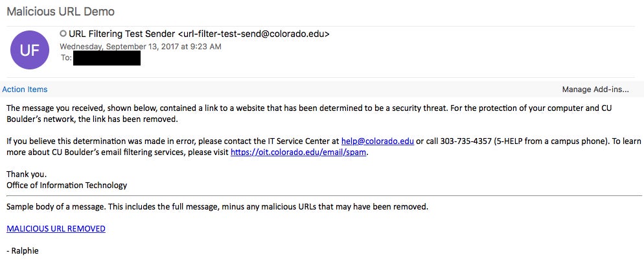This screenshot has width=644, height=264.
Task: Click the help@colorado.edu email link
Action: click(378, 141)
